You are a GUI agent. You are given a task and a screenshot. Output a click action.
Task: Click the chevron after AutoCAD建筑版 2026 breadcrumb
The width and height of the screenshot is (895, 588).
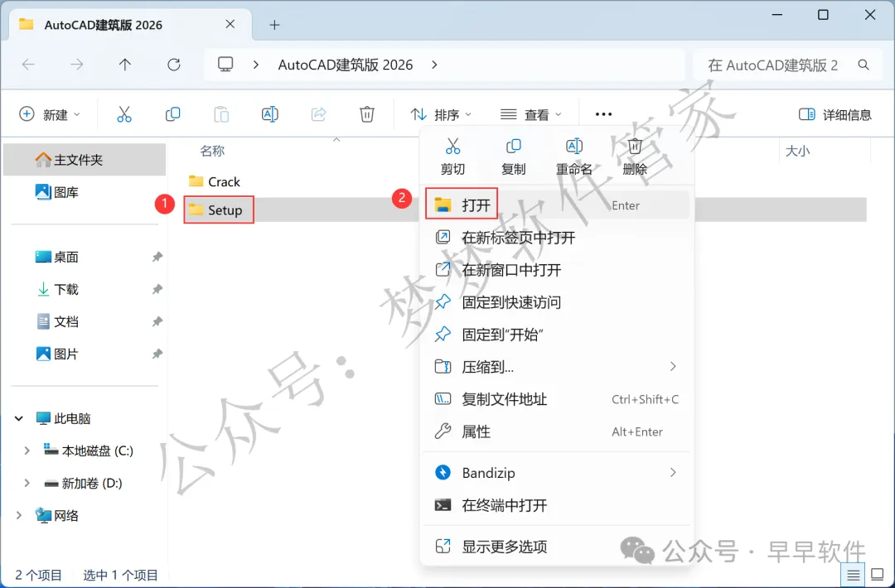tap(434, 65)
